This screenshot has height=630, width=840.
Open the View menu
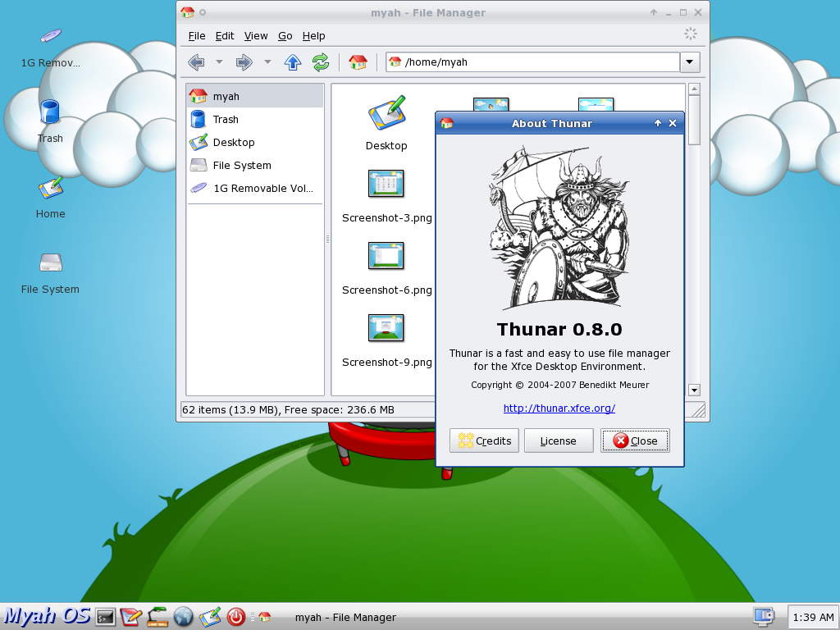(x=256, y=36)
